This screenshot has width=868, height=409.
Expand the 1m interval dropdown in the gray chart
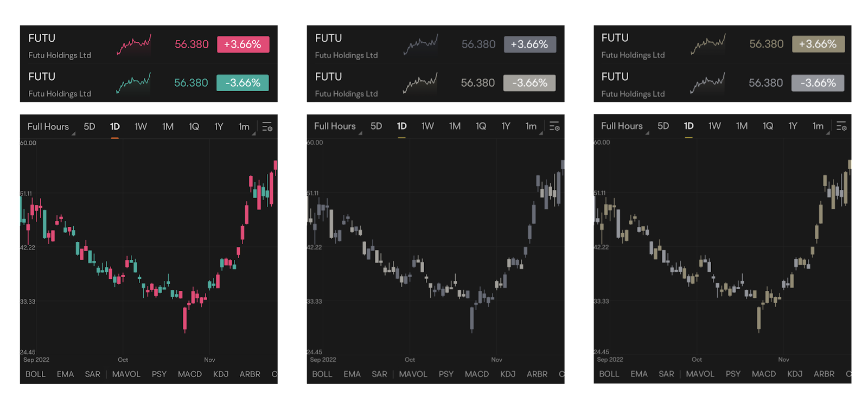pos(532,126)
